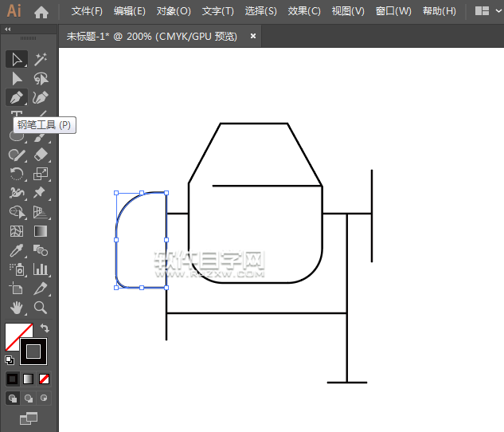The image size is (504, 432).
Task: Click the Gradient tool icon
Action: click(41, 231)
